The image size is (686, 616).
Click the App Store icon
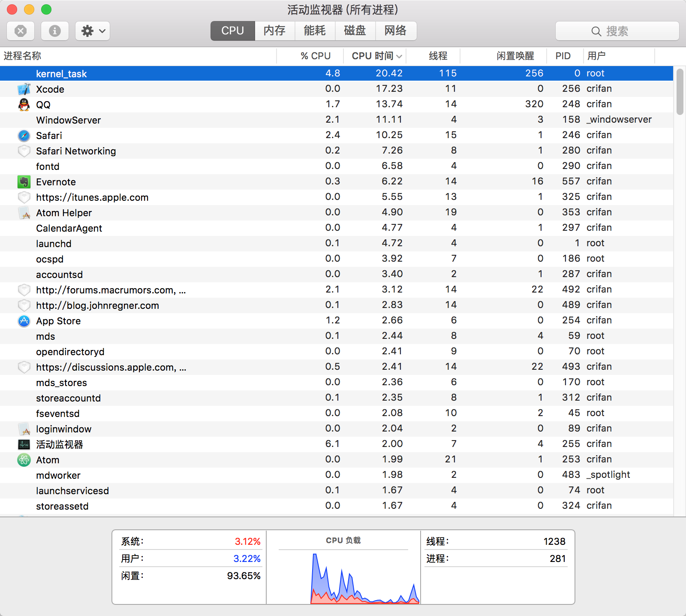(24, 321)
